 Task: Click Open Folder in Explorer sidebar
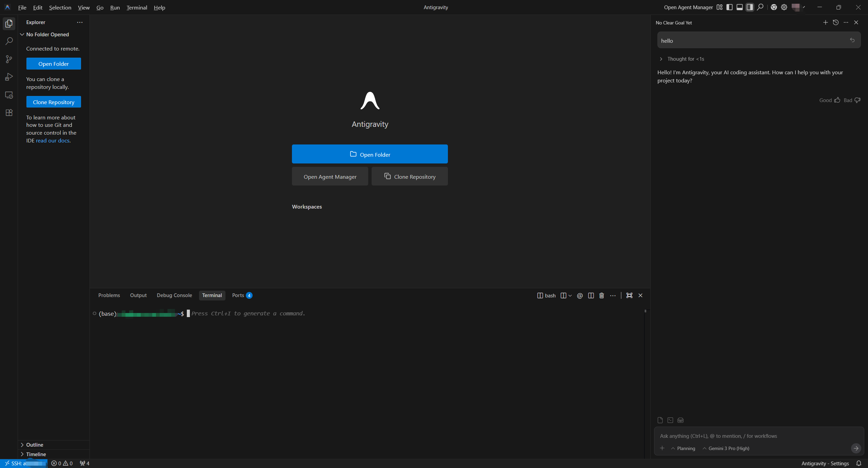click(54, 64)
